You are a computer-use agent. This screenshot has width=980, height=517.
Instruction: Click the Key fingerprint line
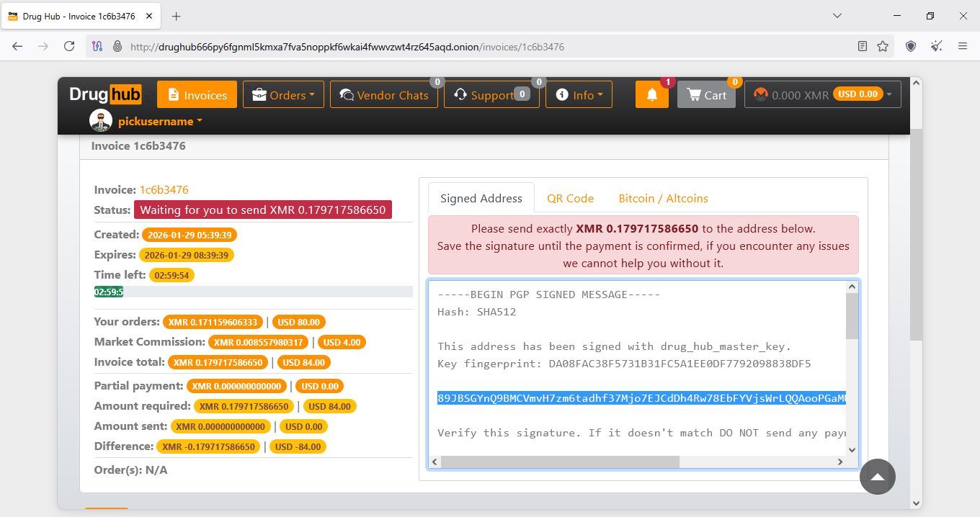624,364
